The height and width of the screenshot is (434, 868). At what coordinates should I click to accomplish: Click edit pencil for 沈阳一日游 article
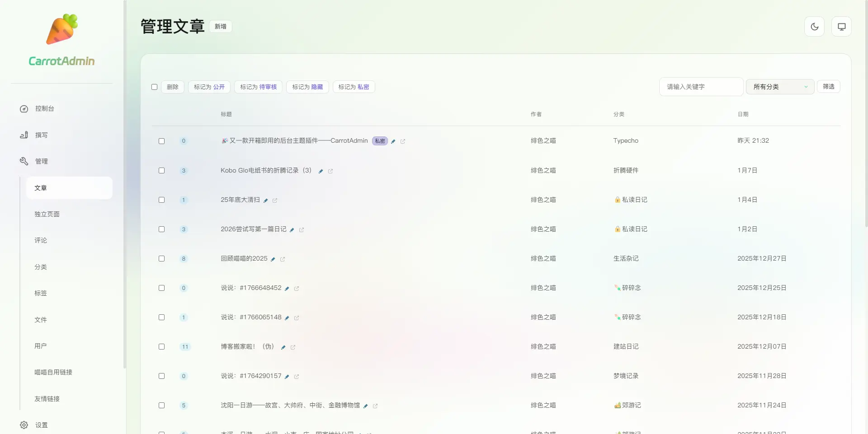pos(365,406)
